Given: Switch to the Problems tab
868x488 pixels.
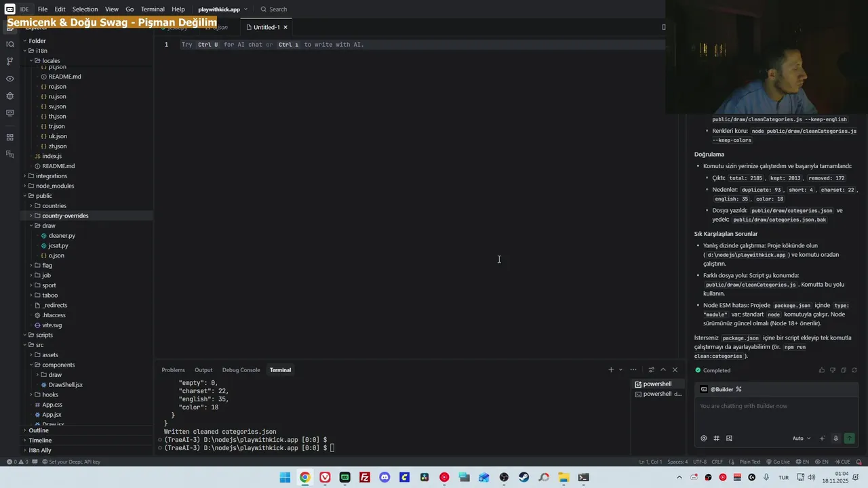Looking at the screenshot, I should (173, 370).
